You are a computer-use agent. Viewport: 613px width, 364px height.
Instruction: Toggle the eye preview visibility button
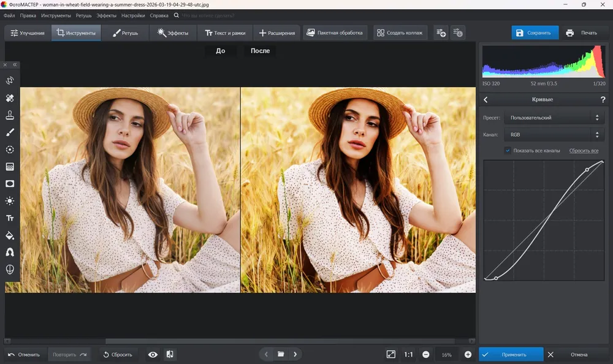click(153, 355)
